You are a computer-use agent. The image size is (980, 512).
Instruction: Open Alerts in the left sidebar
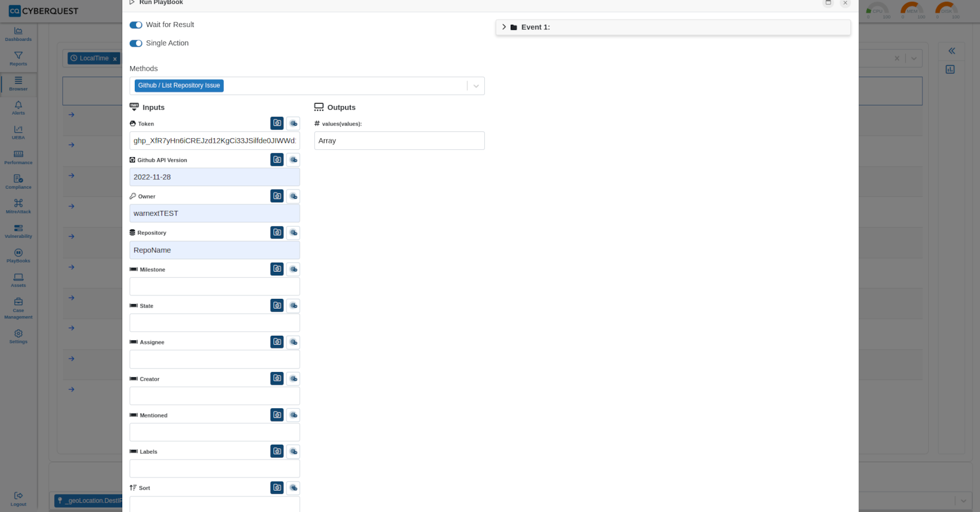(18, 108)
